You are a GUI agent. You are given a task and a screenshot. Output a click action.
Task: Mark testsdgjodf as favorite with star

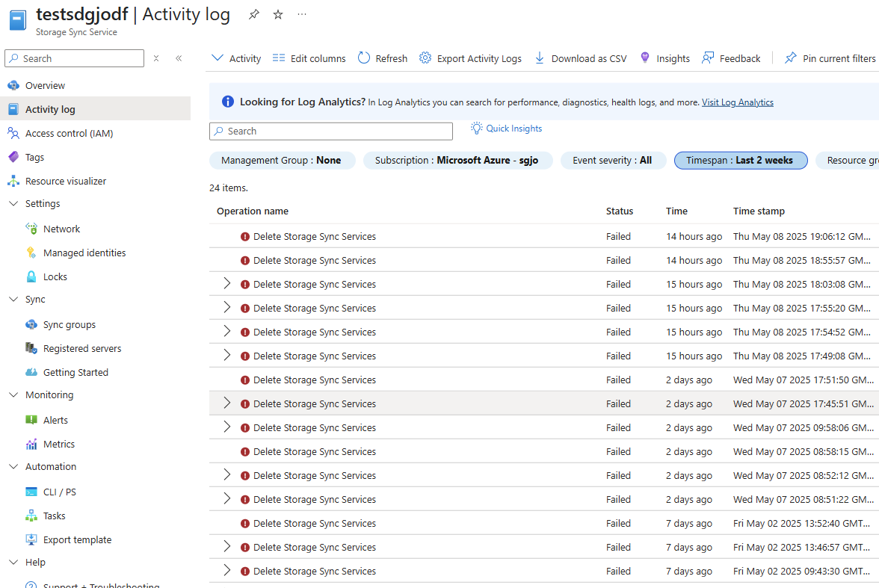click(x=278, y=15)
